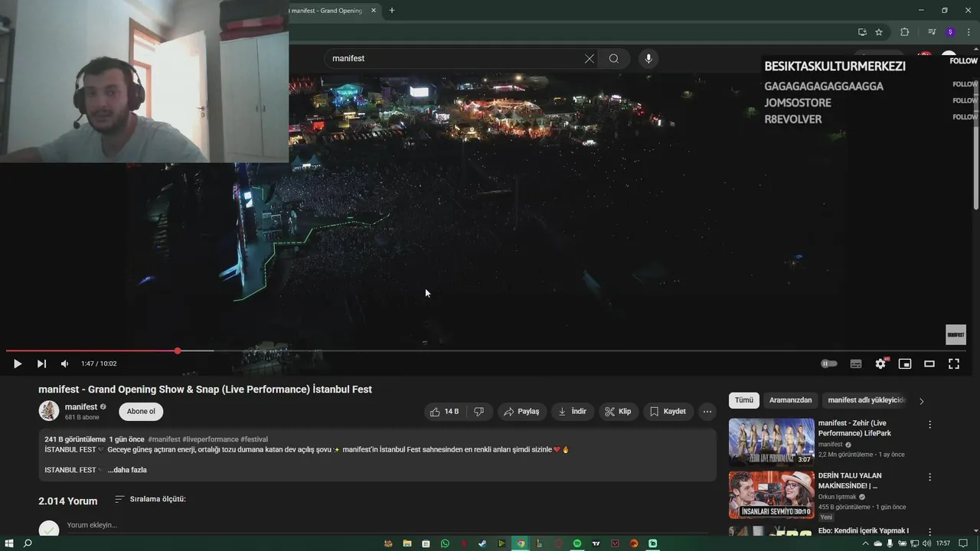Screen dimensions: 980x551
Task: Open WhatsApp from taskbar
Action: [x=445, y=543]
